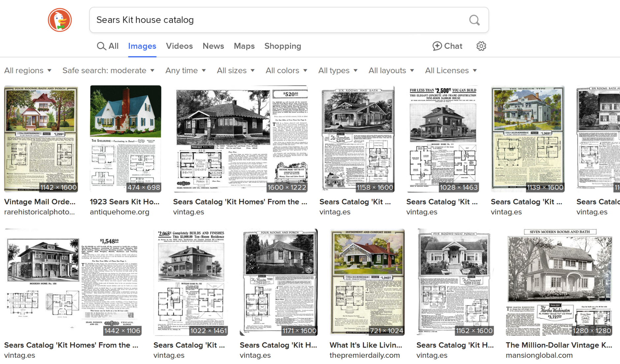Open the Safe search: moderate dropdown
Viewport: 620px width, 364px height.
click(x=109, y=71)
